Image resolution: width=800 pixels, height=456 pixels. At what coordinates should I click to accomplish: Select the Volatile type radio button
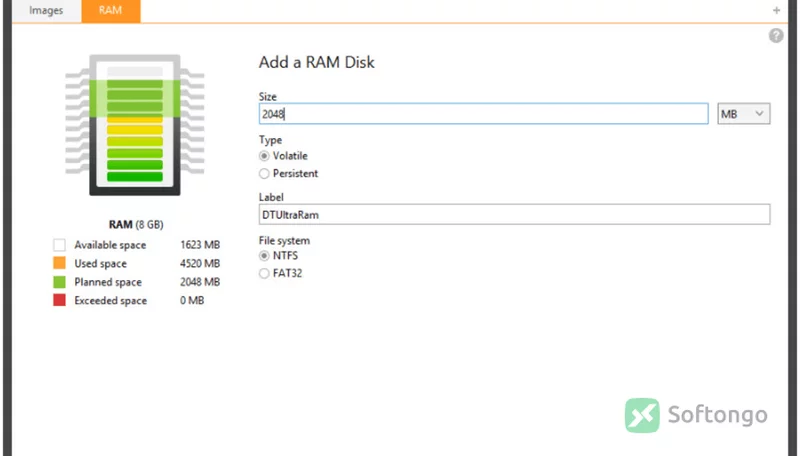pos(264,156)
